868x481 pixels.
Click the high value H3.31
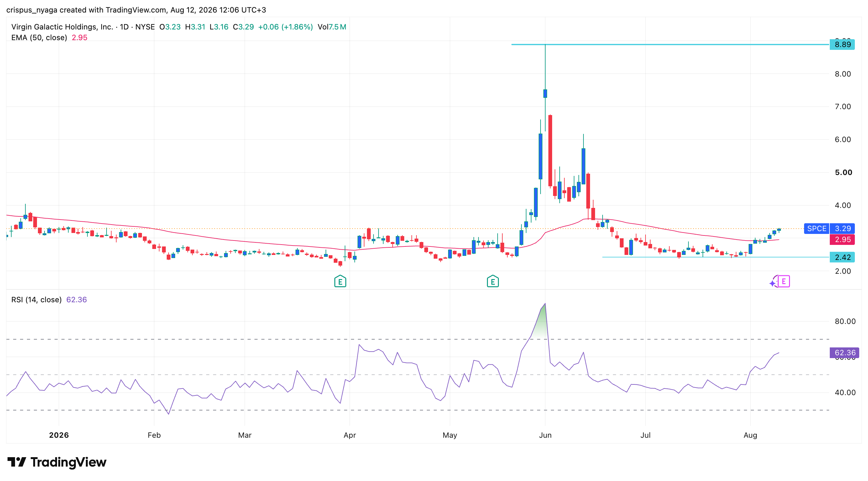pyautogui.click(x=195, y=27)
